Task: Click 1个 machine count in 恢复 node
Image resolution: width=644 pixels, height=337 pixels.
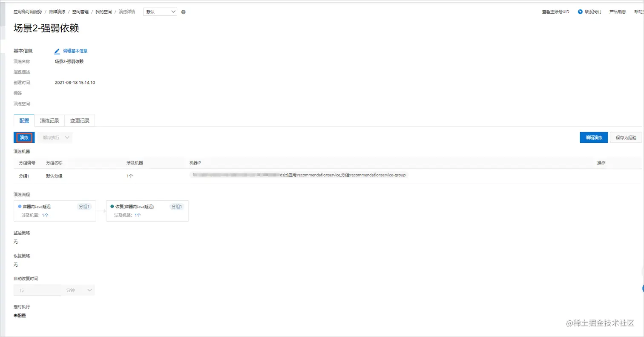Action: (138, 216)
